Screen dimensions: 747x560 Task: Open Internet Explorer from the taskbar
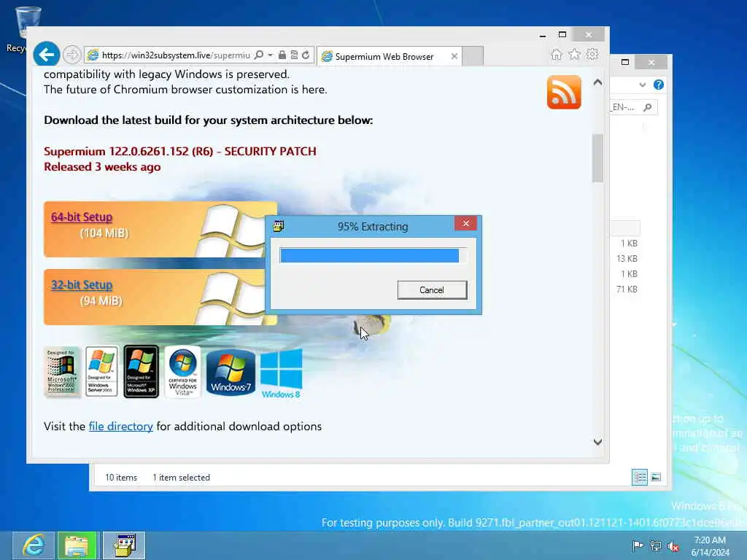tap(34, 545)
